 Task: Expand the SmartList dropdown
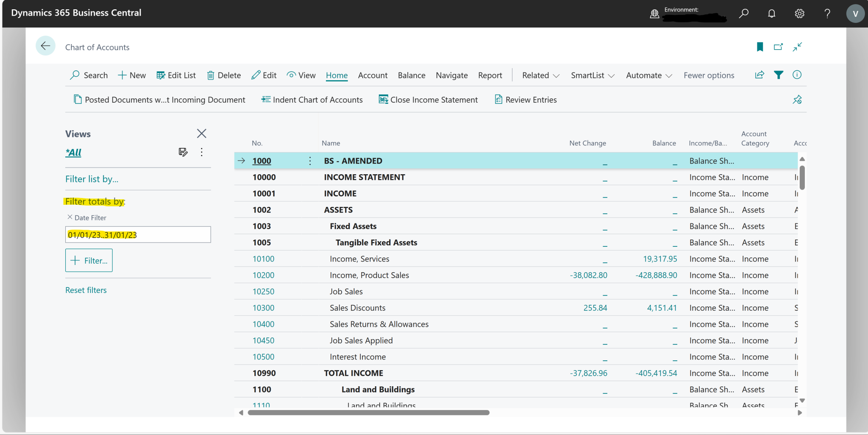coord(593,75)
